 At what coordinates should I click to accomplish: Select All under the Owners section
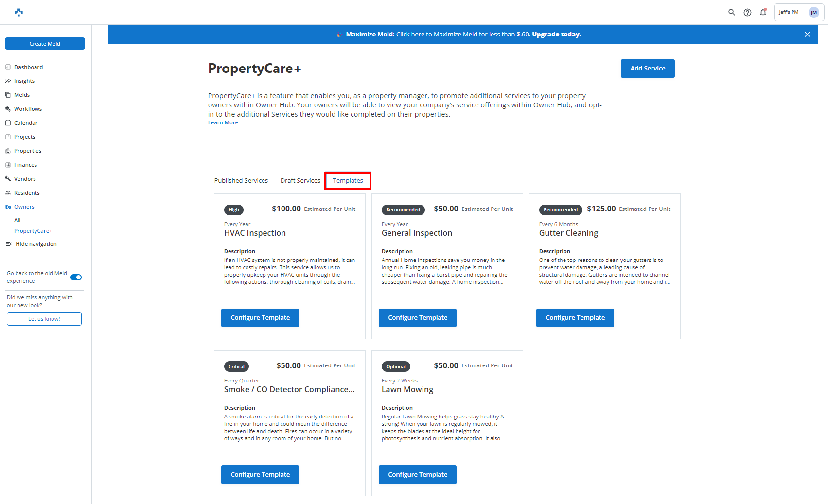pyautogui.click(x=18, y=220)
